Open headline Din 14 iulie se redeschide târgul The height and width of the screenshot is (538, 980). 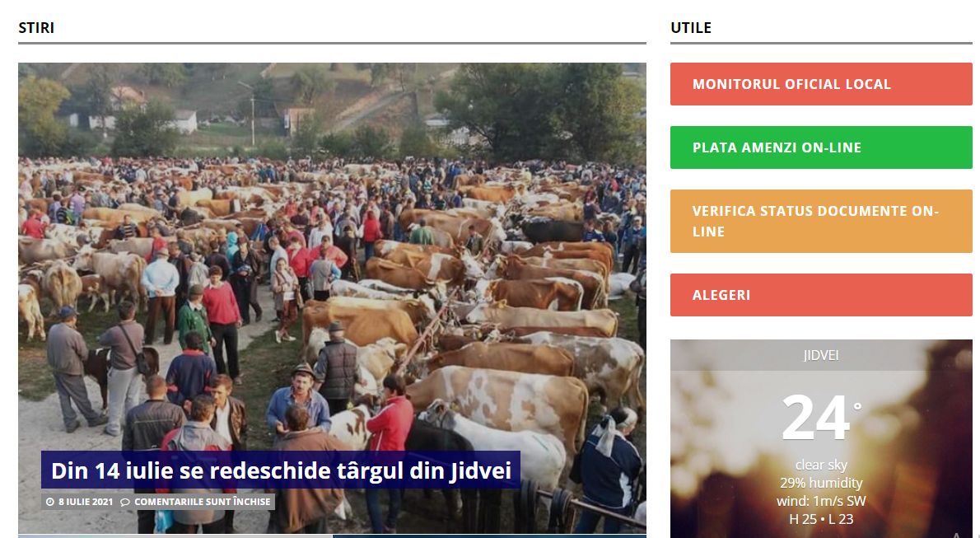click(282, 470)
